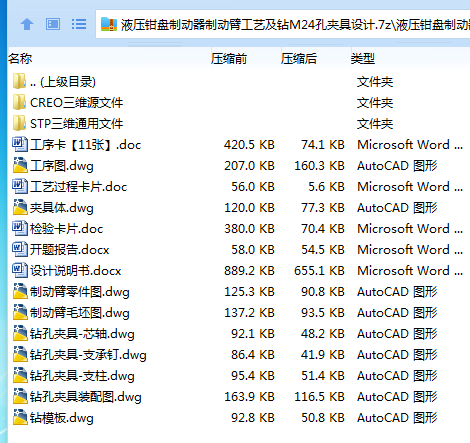Click the AutoCAD icon of 钻孔夹具-芯轴.dwg

pos(20,333)
